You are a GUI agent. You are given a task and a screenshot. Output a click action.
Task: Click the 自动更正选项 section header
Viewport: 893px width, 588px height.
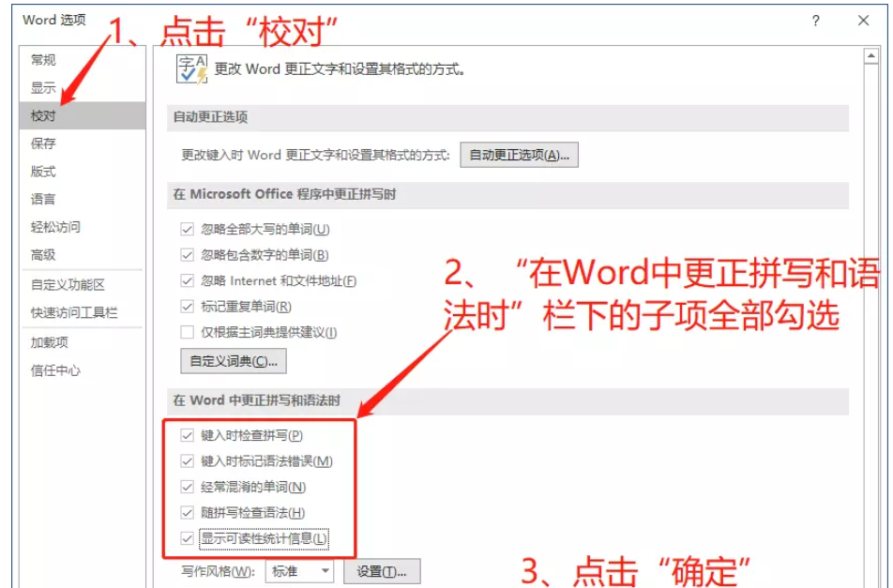[507, 117]
